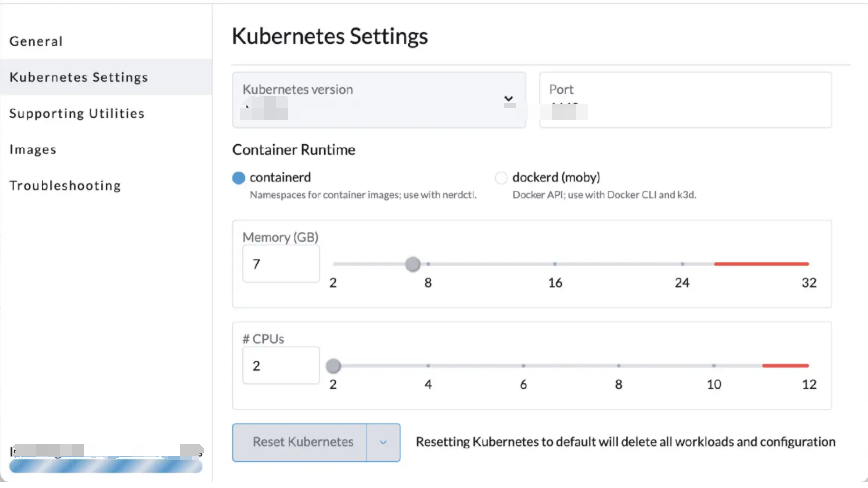The height and width of the screenshot is (488, 868).
Task: Open the General settings section
Action: coord(36,41)
